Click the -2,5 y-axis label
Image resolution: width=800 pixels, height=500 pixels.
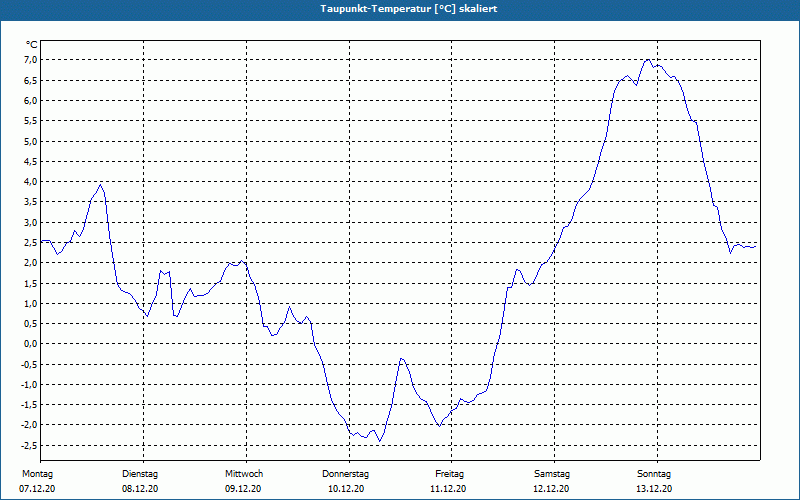[x=29, y=445]
